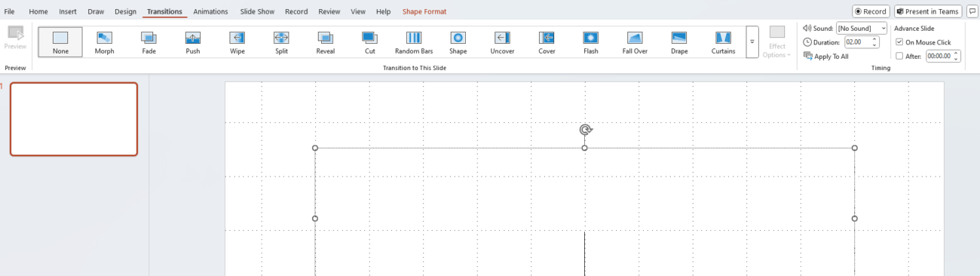This screenshot has width=980, height=276.
Task: Click the right-middle shape resize handle
Action: [x=854, y=219]
